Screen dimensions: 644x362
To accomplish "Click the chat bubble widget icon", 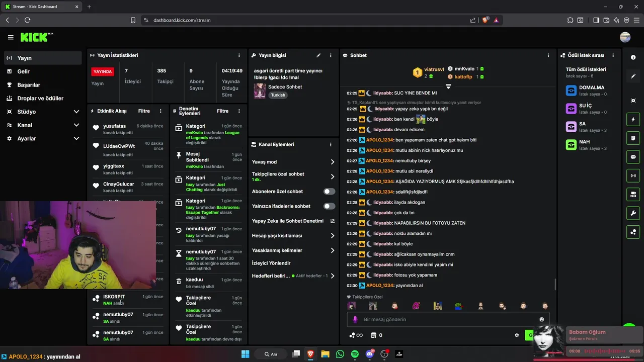I will tap(633, 157).
